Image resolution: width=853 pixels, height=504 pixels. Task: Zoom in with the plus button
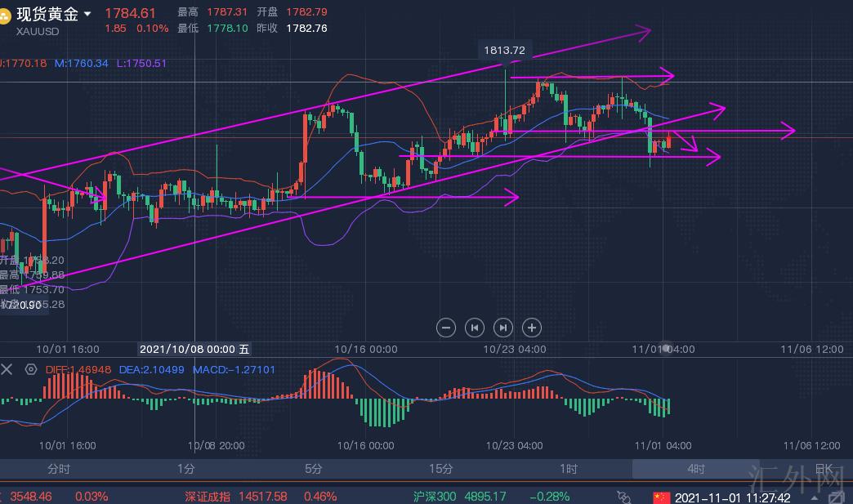[532, 328]
